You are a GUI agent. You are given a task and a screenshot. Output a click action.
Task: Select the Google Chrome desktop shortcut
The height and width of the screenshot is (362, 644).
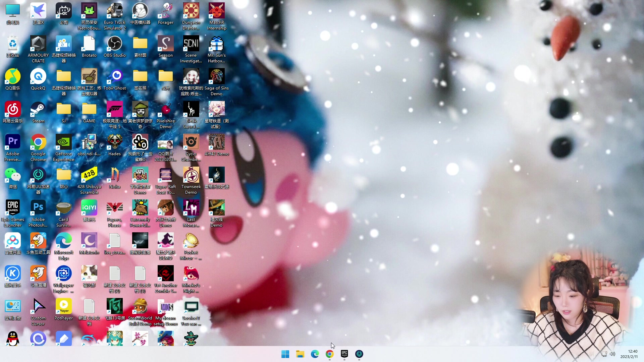[38, 148]
